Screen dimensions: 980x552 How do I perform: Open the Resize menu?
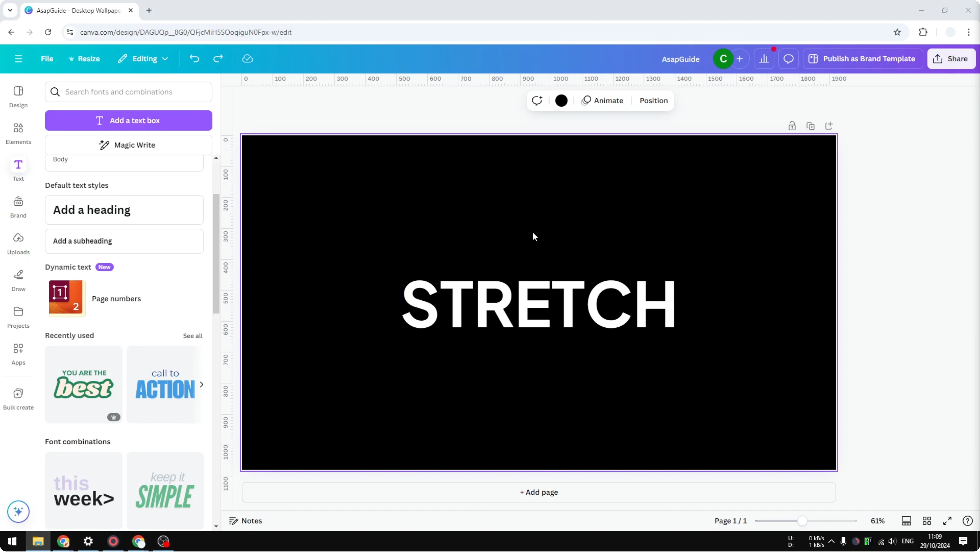(84, 59)
